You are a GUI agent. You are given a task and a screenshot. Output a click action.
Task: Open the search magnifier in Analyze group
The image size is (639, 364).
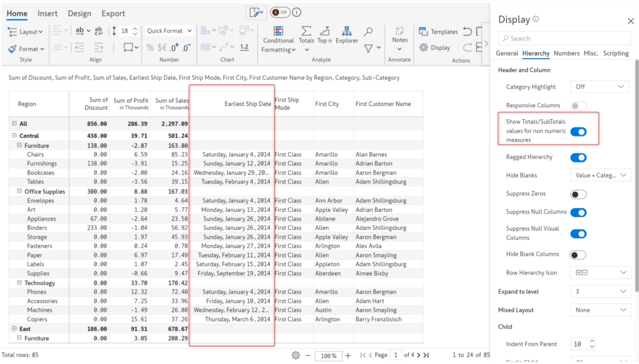pos(368,32)
